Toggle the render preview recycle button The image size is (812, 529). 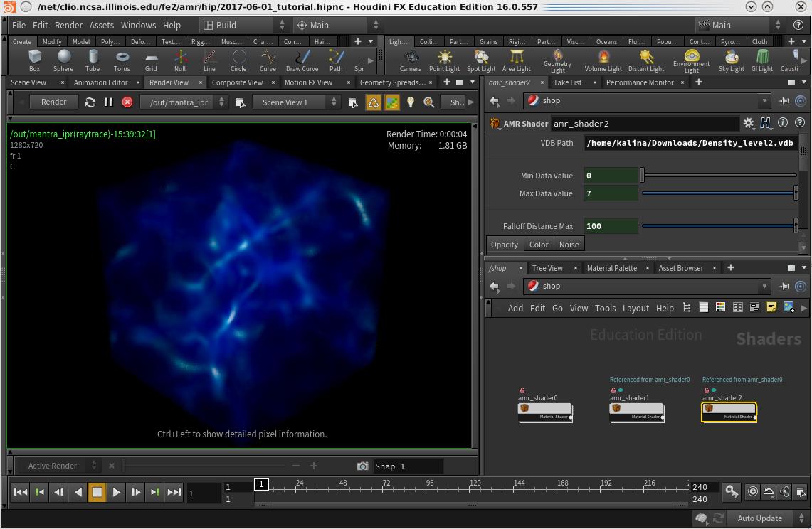pyautogui.click(x=374, y=102)
